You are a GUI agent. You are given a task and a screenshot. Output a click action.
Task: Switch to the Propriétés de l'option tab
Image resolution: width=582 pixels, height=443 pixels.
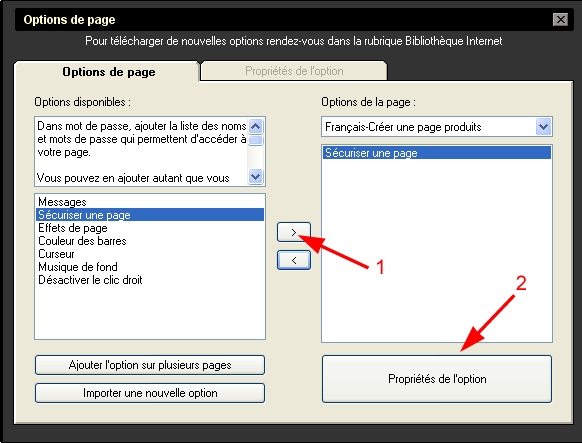[294, 71]
